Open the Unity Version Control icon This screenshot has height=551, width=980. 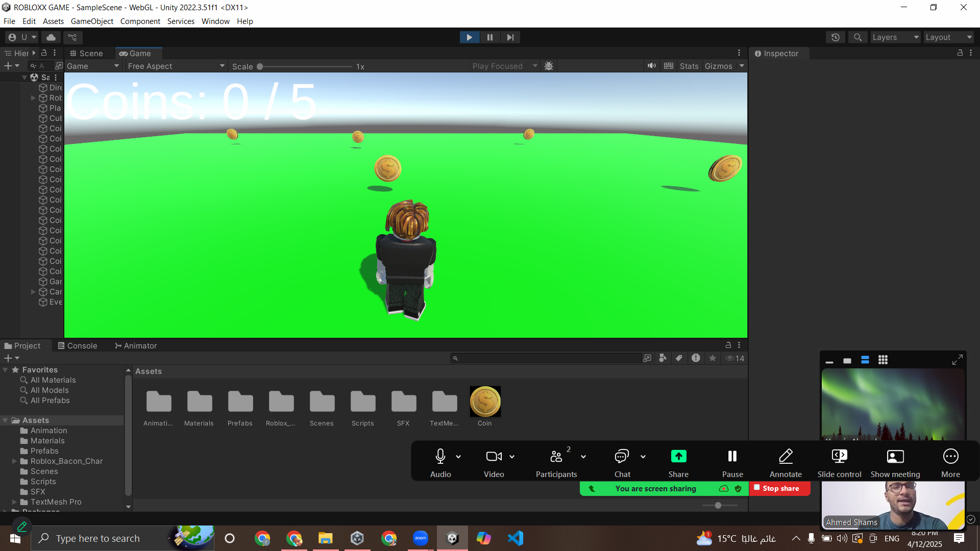(x=72, y=37)
